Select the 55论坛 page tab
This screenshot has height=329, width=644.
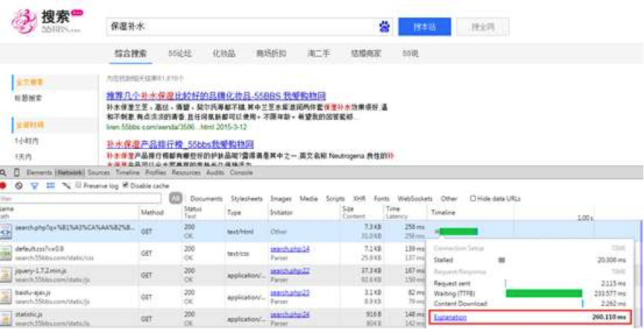tap(180, 54)
